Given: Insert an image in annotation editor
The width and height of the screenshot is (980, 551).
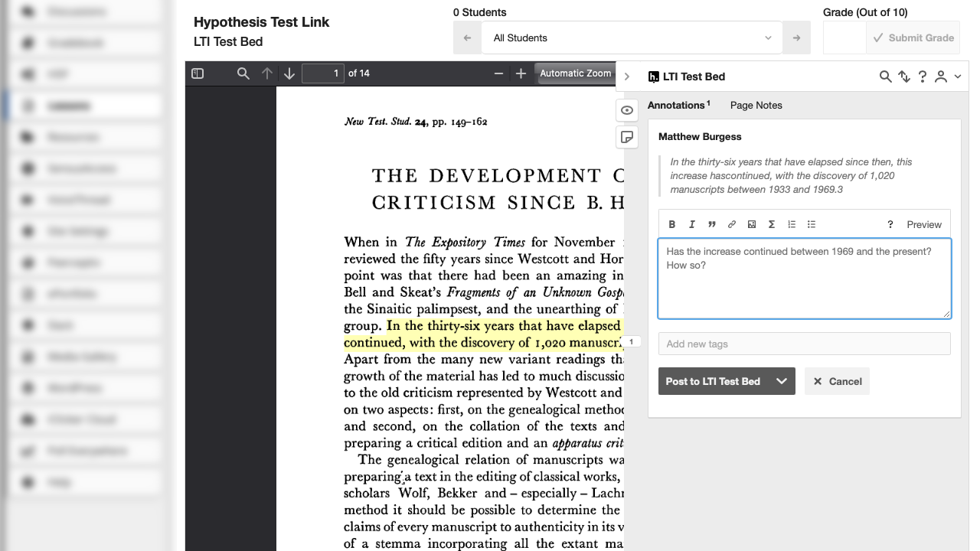Looking at the screenshot, I should click(x=752, y=224).
